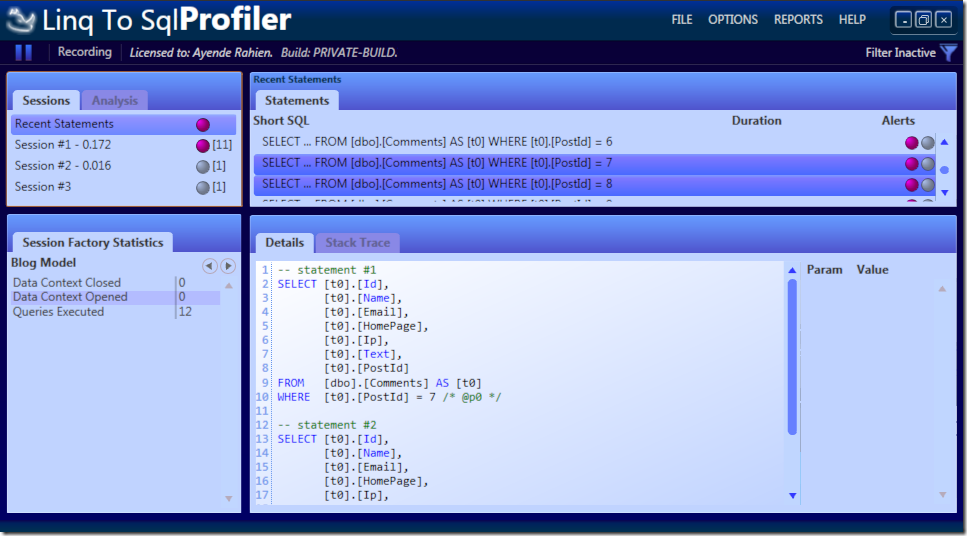Click the Recording status label
The width and height of the screenshot is (967, 536).
[84, 52]
